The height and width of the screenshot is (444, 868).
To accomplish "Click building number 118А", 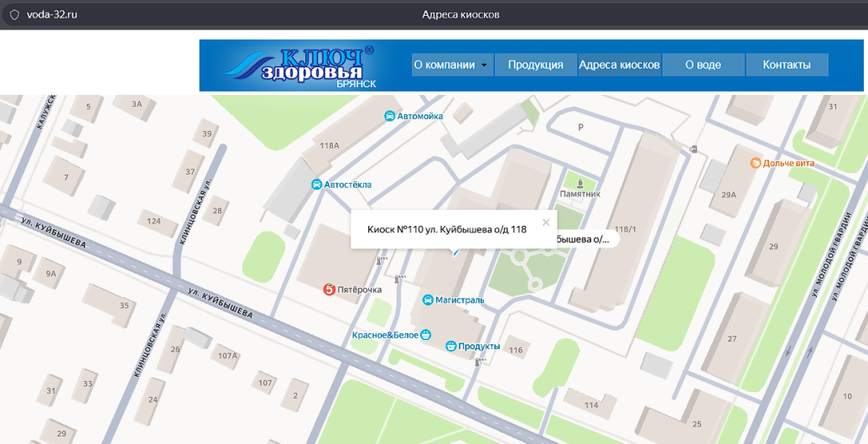I will click(x=330, y=146).
